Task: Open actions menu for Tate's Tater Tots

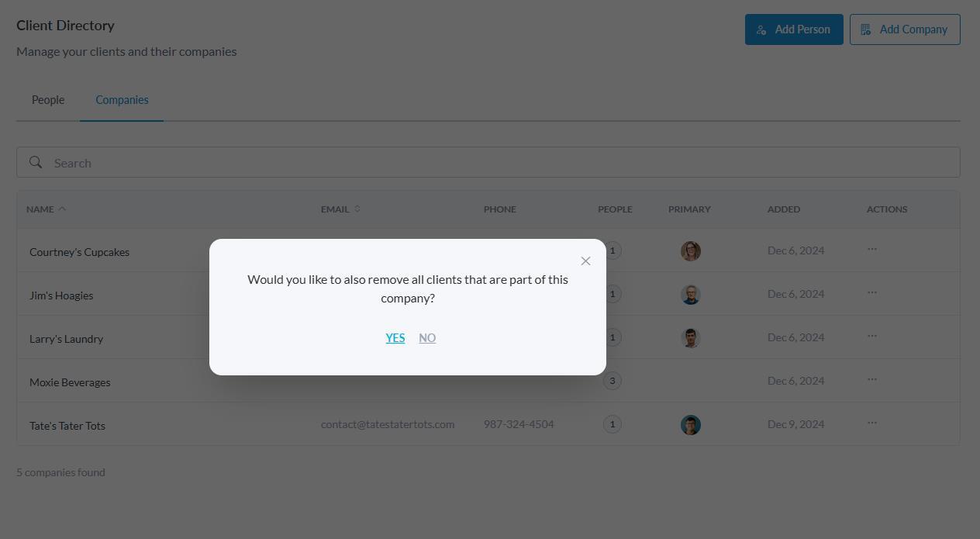Action: (x=872, y=423)
